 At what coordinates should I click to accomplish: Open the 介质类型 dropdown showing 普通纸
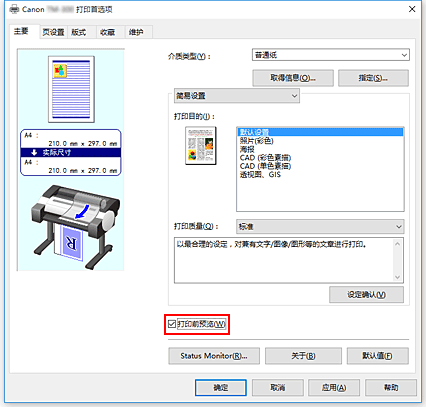tap(331, 55)
